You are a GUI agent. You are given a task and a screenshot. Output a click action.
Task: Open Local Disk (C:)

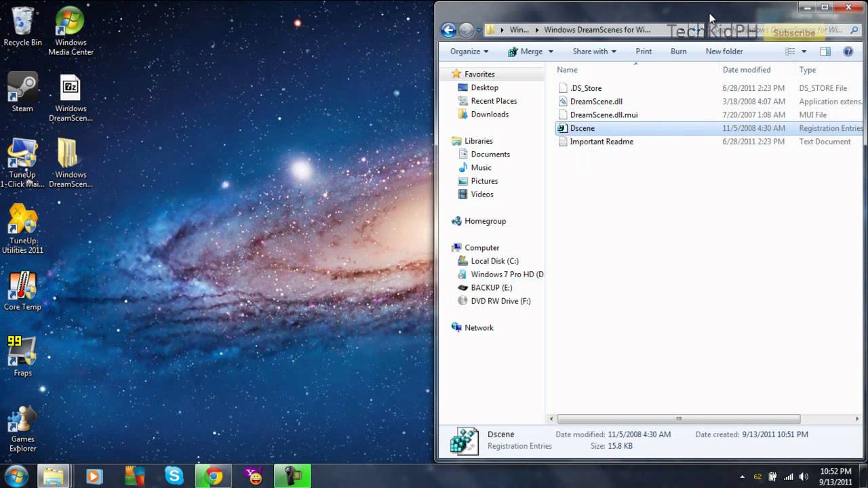click(494, 261)
